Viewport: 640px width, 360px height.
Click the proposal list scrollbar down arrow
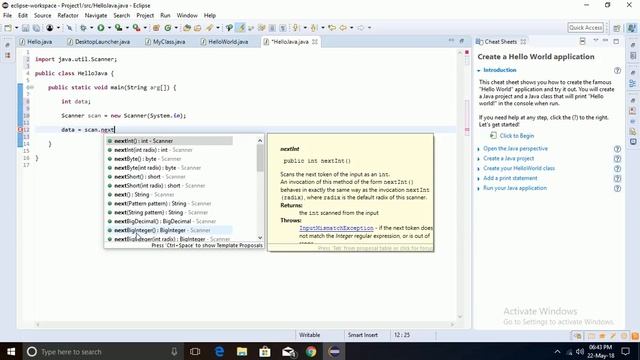click(260, 238)
